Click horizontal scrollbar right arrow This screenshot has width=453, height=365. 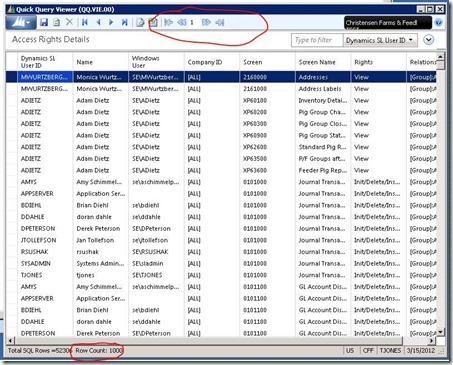click(x=432, y=341)
